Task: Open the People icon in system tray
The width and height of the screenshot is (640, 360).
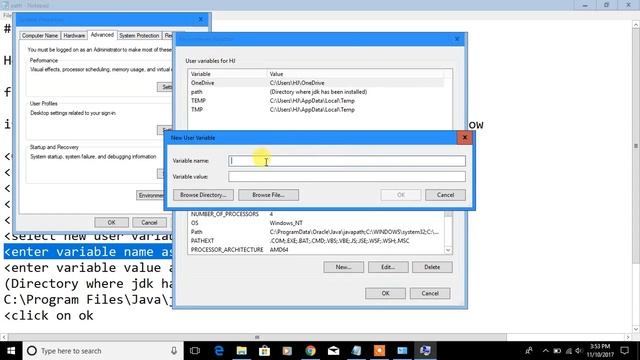Action: (529, 351)
